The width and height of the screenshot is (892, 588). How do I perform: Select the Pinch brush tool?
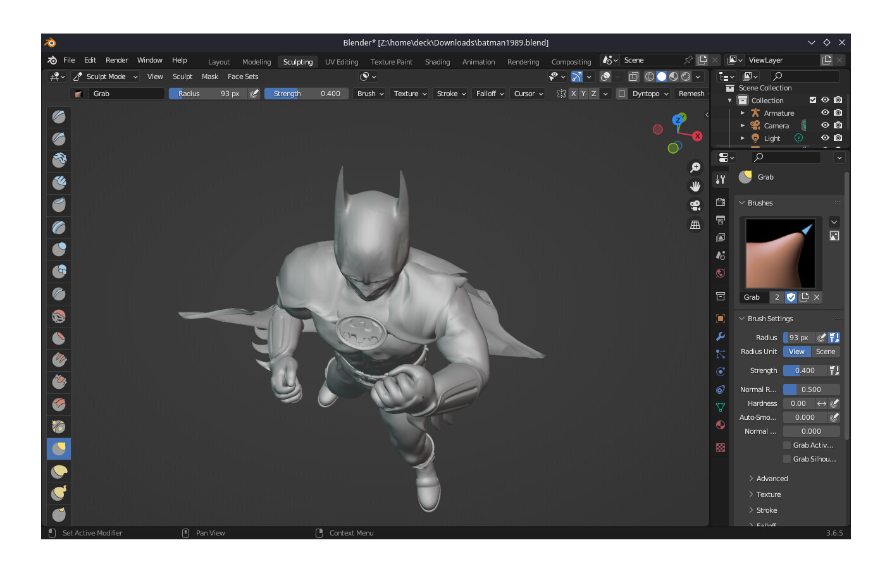[59, 426]
